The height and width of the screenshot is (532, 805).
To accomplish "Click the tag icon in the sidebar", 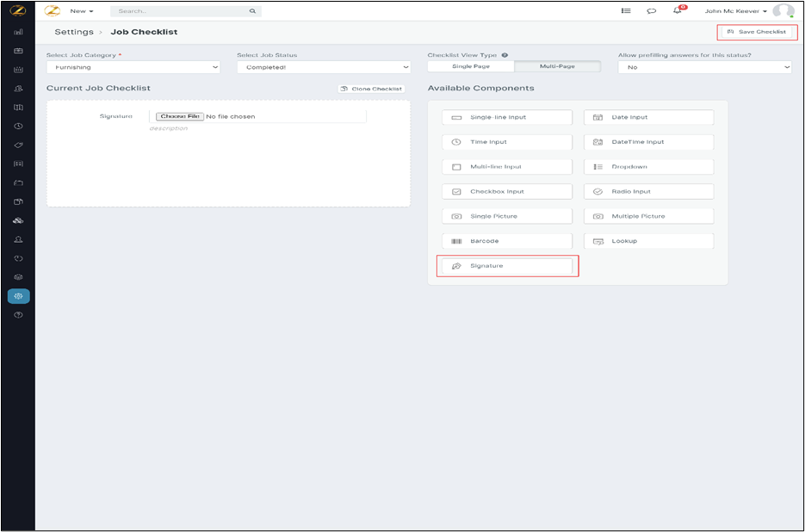I will 18,145.
